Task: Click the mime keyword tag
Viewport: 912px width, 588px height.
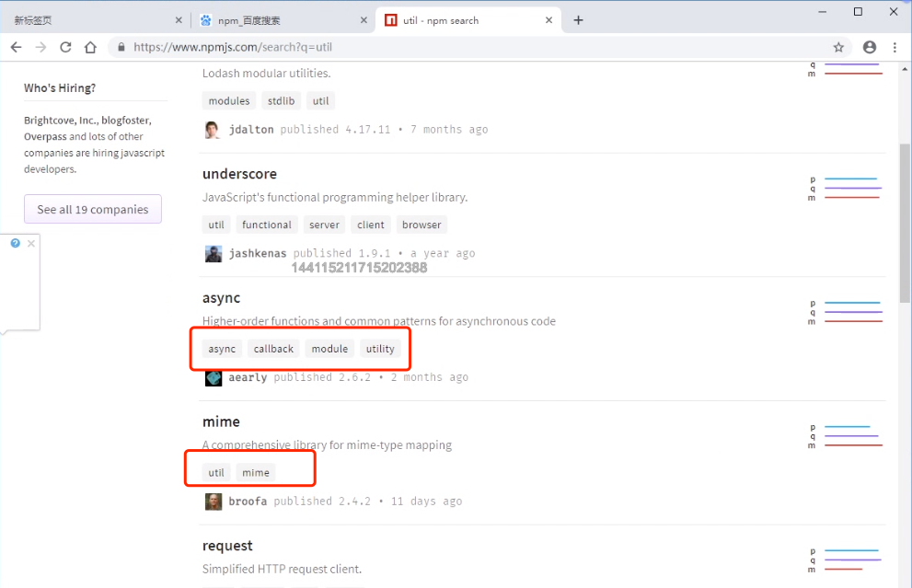Action: [256, 472]
